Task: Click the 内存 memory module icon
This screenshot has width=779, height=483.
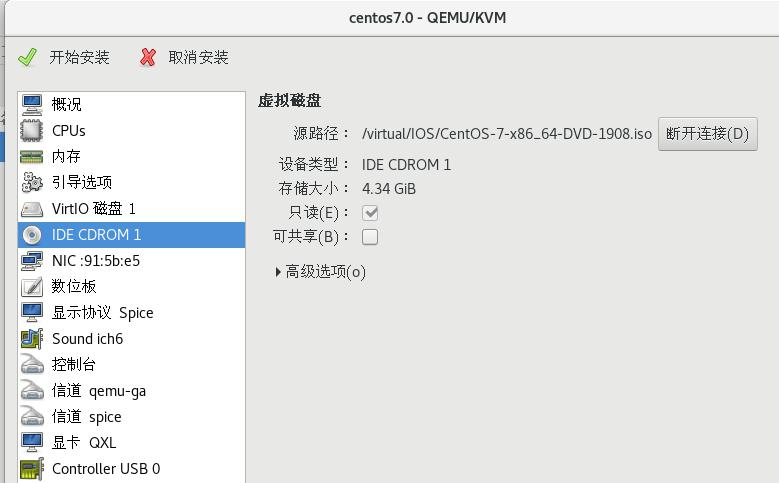Action: pyautogui.click(x=32, y=156)
